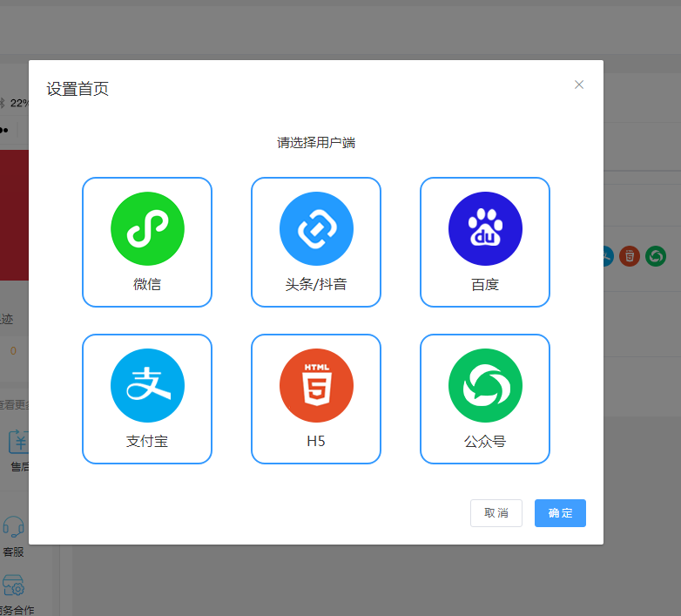681x616 pixels.
Task: Open 客服 headset icon in background sidebar
Action: pyautogui.click(x=13, y=527)
